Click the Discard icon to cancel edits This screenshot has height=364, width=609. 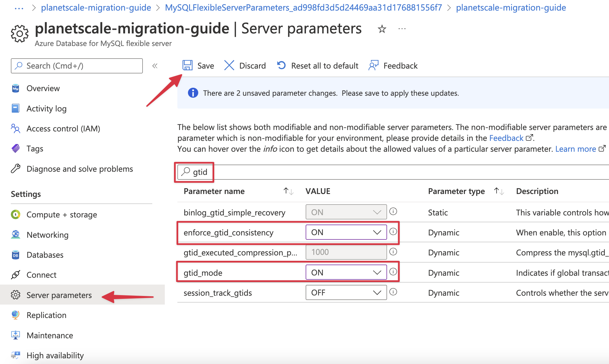(229, 65)
